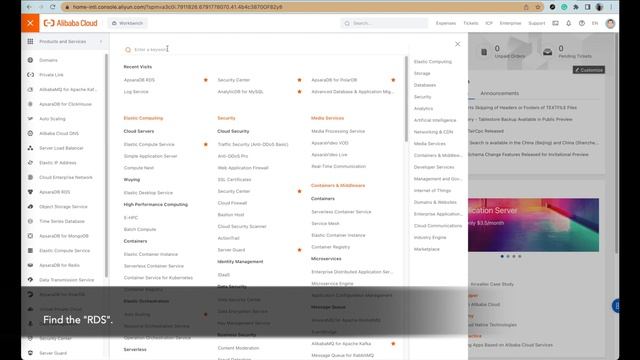Image resolution: width=640 pixels, height=360 pixels.
Task: Open Log Service under Recent Visits
Action: pyautogui.click(x=136, y=92)
